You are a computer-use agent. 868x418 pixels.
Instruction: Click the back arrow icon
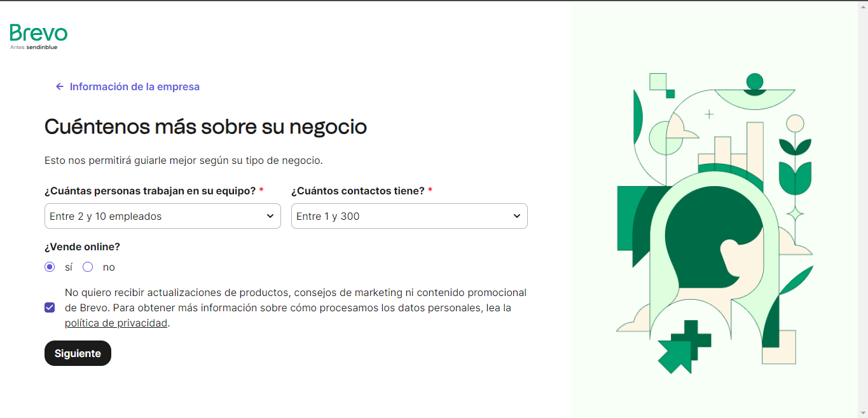(60, 86)
